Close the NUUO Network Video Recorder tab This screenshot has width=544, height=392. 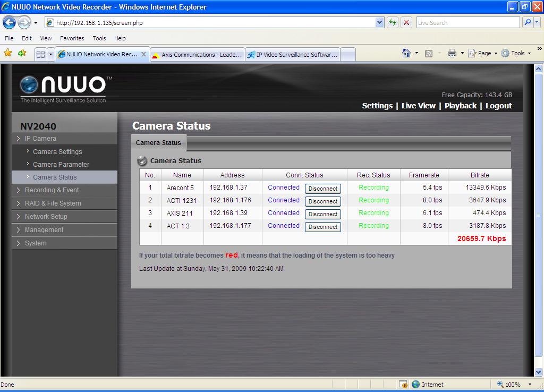tap(143, 54)
